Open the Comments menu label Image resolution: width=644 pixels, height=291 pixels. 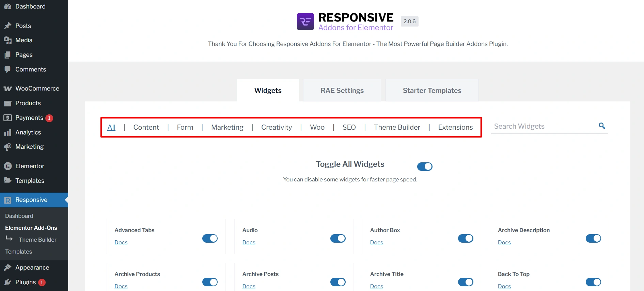point(31,69)
